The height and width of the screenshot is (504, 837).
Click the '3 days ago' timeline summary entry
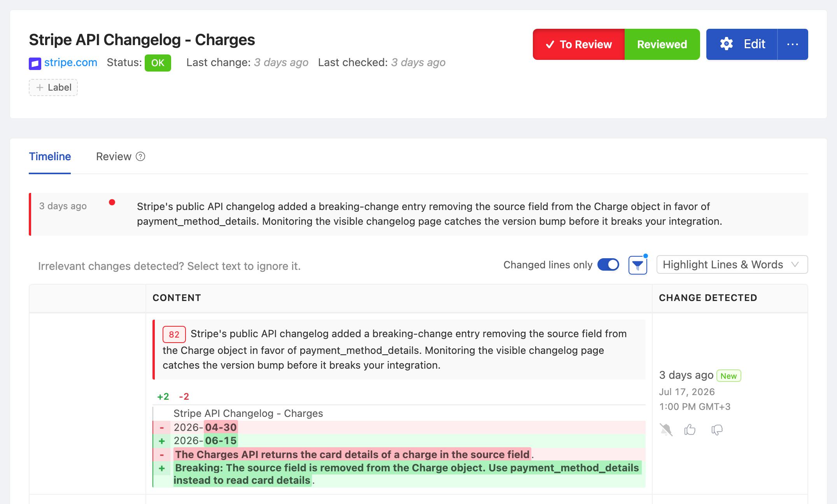(x=418, y=214)
